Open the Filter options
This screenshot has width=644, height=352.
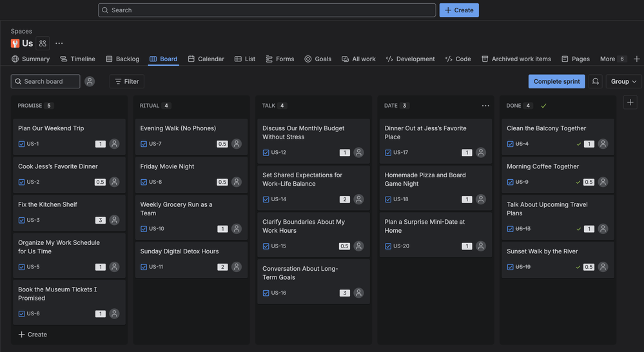pyautogui.click(x=126, y=81)
